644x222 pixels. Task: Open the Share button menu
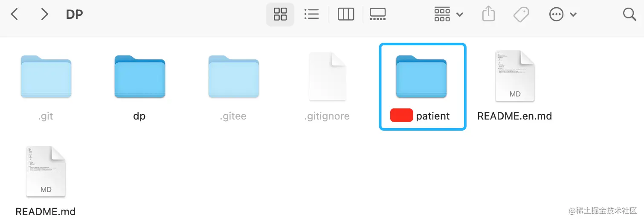pos(488,15)
